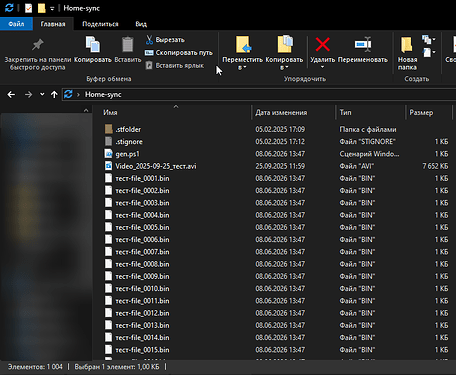
Task: Click the Переименовать icon
Action: click(x=363, y=44)
